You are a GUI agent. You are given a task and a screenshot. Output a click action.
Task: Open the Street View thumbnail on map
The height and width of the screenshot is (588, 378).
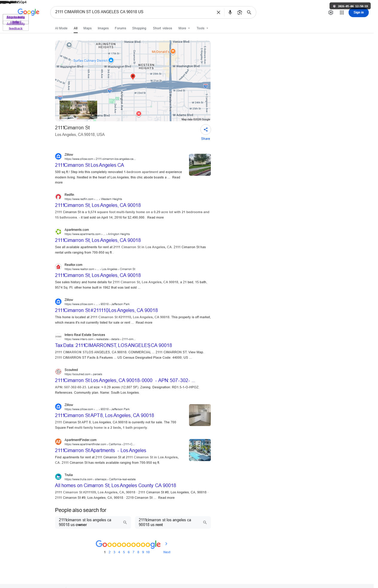[78, 110]
